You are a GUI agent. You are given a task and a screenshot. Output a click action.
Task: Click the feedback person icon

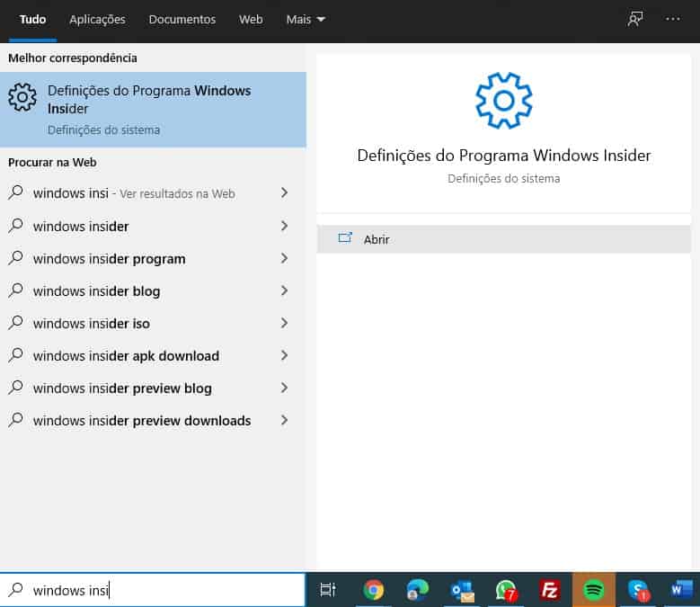[x=634, y=19]
